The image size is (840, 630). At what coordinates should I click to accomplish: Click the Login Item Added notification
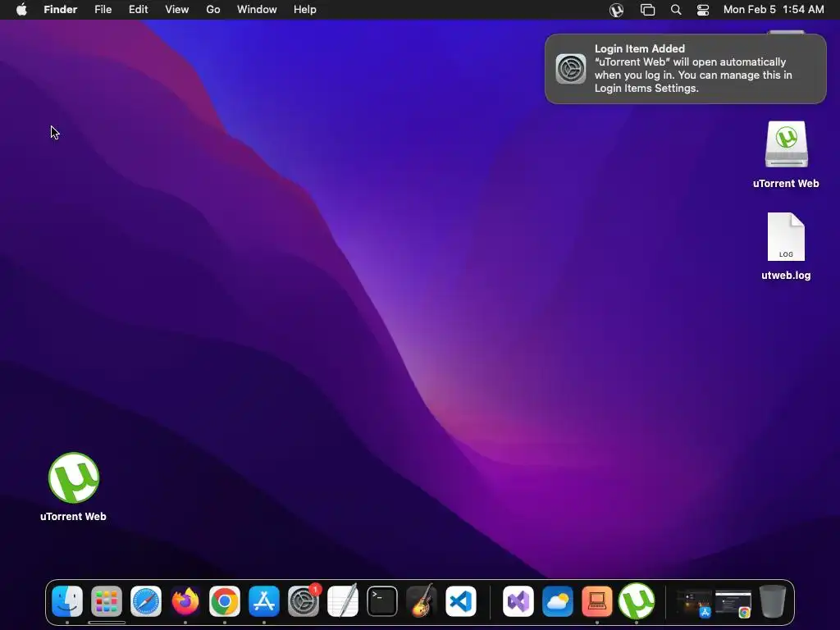tap(686, 69)
